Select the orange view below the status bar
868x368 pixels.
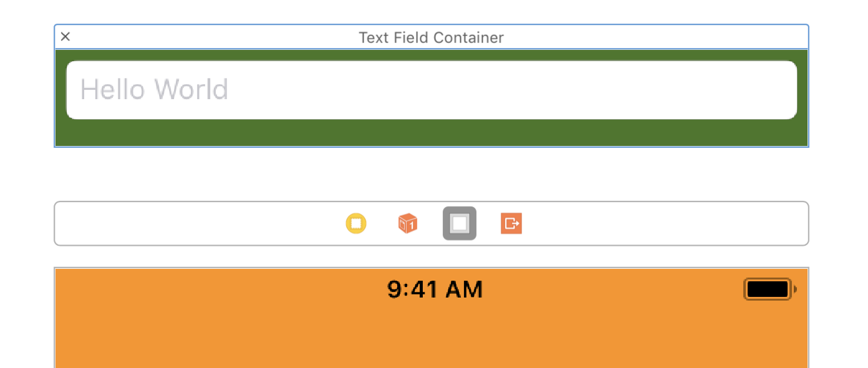coord(430,337)
